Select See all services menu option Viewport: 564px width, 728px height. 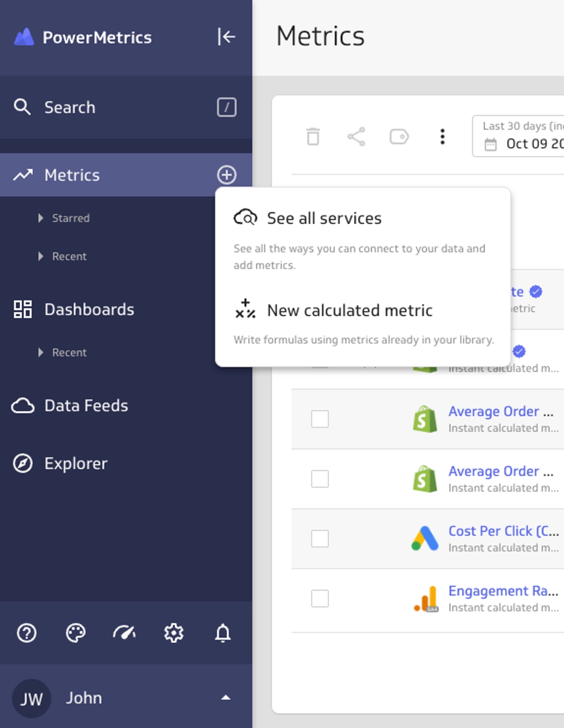point(324,218)
